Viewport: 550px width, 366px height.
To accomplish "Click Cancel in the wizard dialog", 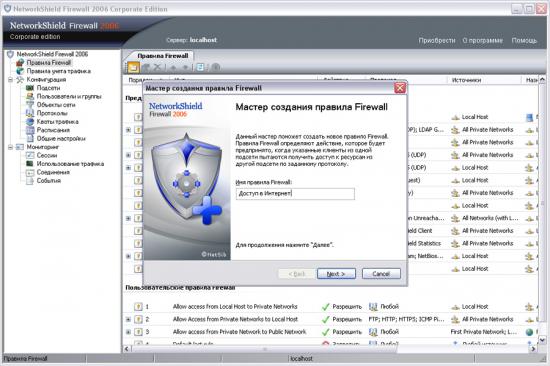I will pos(381,273).
